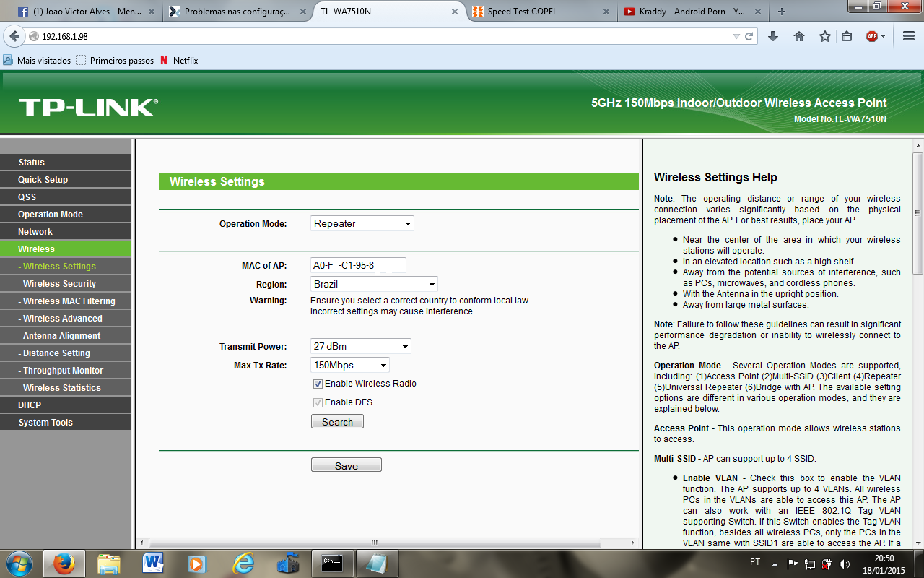Open the Wireless Advanced submenu

tap(66, 319)
